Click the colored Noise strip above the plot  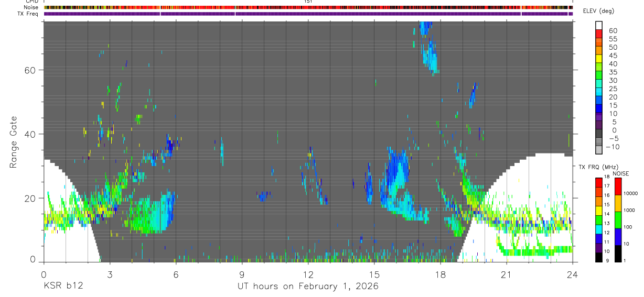click(x=308, y=7)
